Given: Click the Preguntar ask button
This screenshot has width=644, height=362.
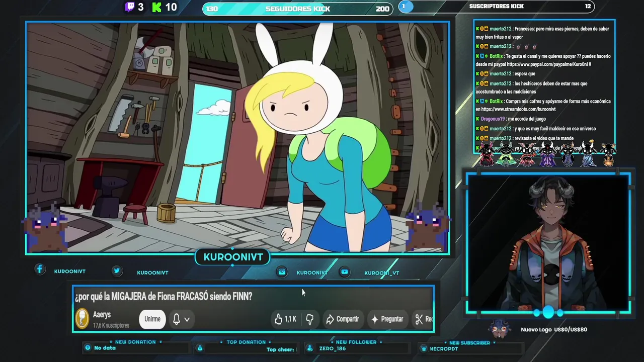Looking at the screenshot, I should [387, 319].
